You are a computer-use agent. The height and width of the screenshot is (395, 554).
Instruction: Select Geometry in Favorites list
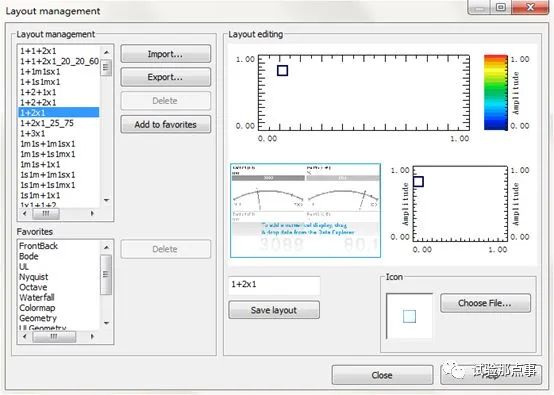tap(58, 318)
